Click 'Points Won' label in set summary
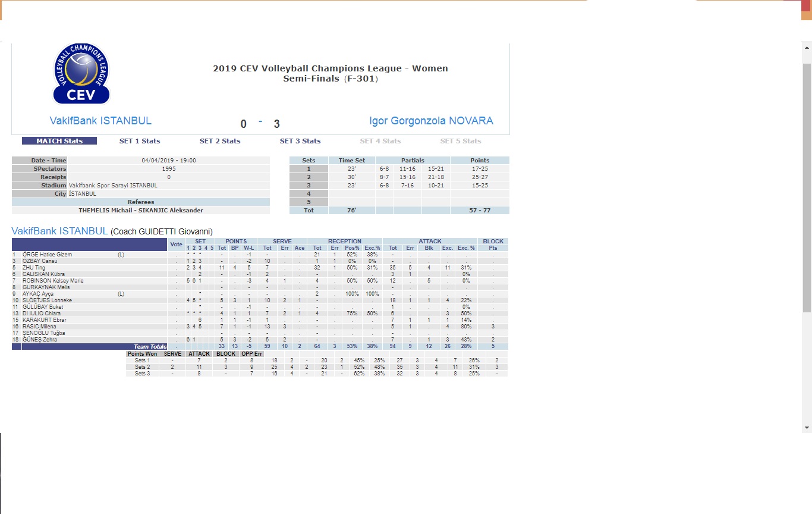Viewport: 812px width, 514px height. point(143,354)
